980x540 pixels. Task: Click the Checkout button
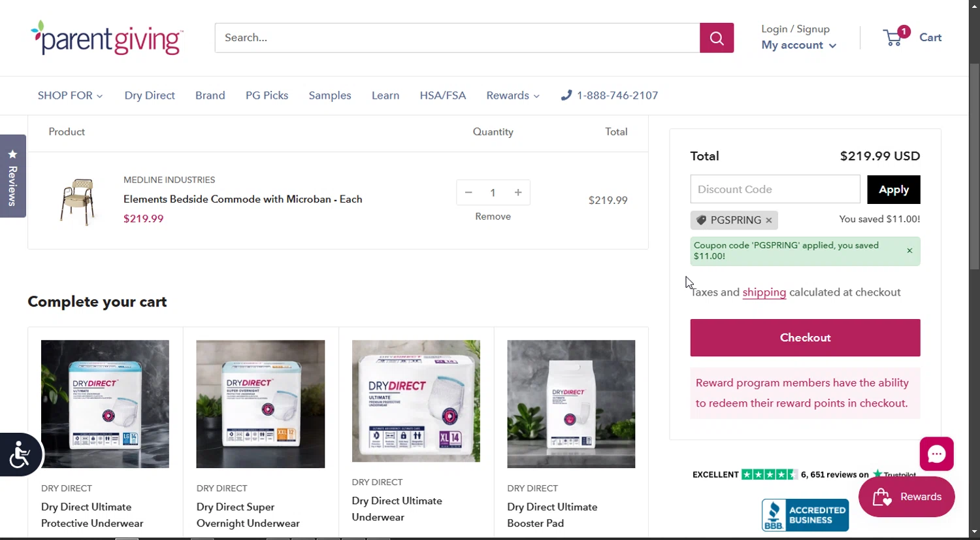(805, 338)
